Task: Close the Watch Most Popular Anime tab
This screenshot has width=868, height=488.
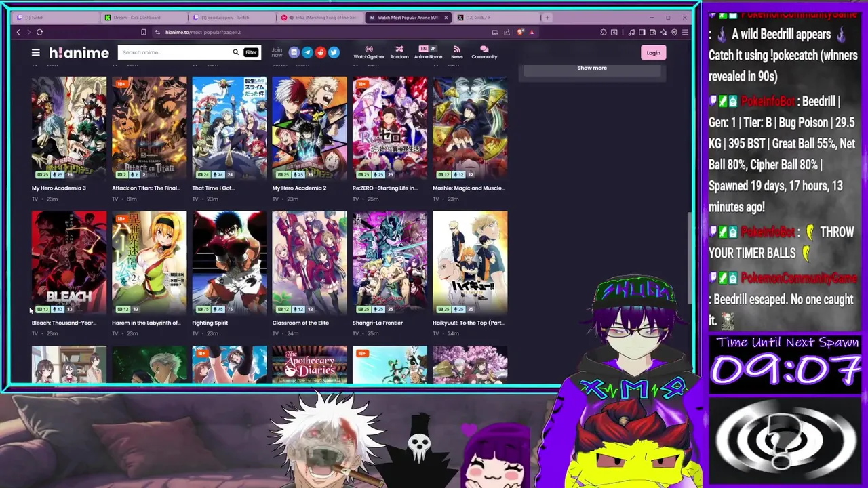Action: [x=446, y=17]
